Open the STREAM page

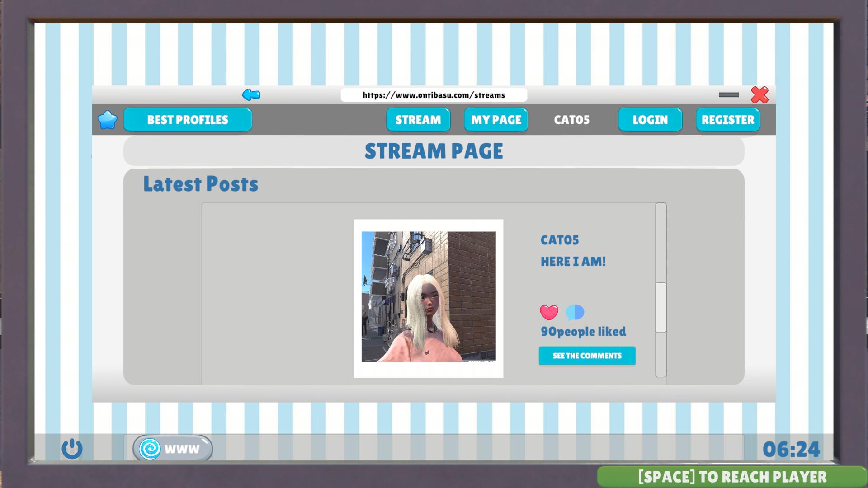pyautogui.click(x=418, y=120)
